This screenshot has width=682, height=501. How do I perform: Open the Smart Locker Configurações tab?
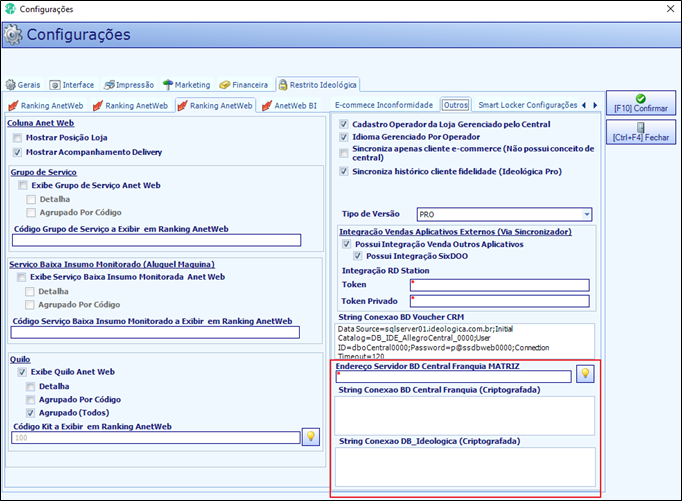pyautogui.click(x=528, y=105)
